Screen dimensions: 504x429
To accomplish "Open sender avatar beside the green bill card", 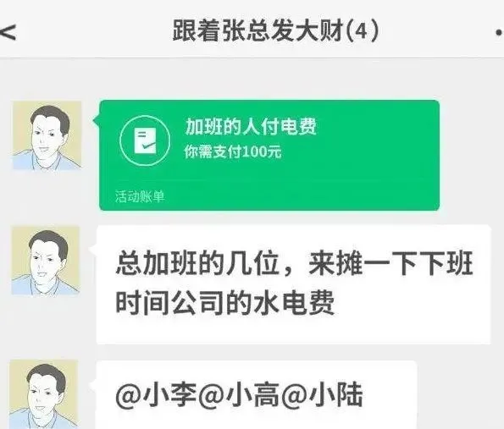I will click(47, 135).
